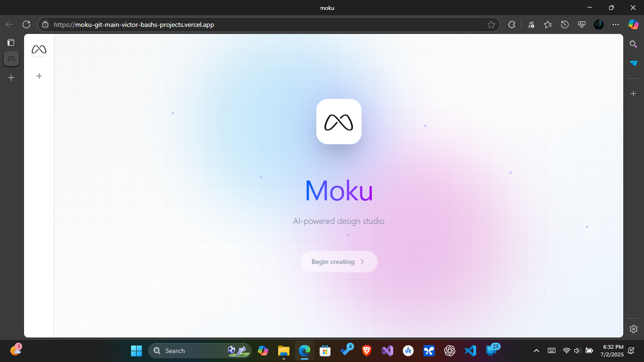The width and height of the screenshot is (644, 362).
Task: Open the Settings and more ellipsis menu
Action: [x=616, y=25]
